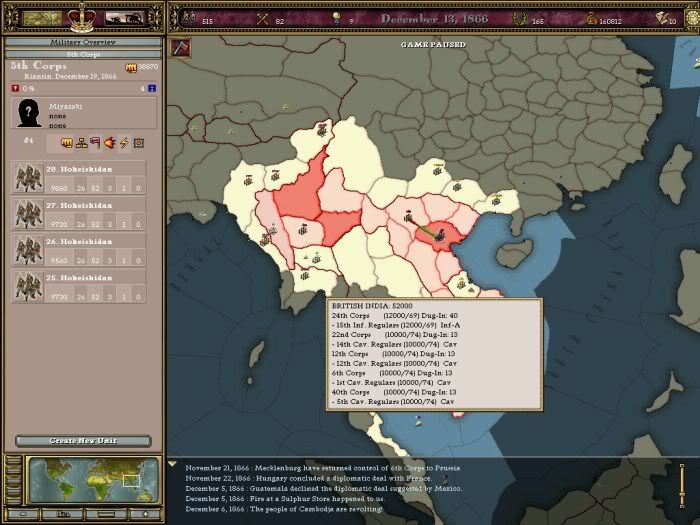
Task: Open the main menu gear at top right
Action: tap(693, 19)
